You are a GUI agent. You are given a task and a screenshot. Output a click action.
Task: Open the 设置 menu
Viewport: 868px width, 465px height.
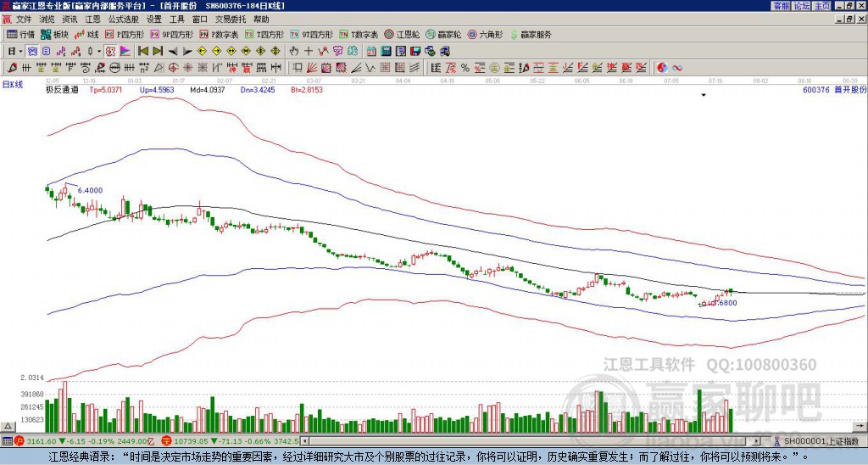154,20
